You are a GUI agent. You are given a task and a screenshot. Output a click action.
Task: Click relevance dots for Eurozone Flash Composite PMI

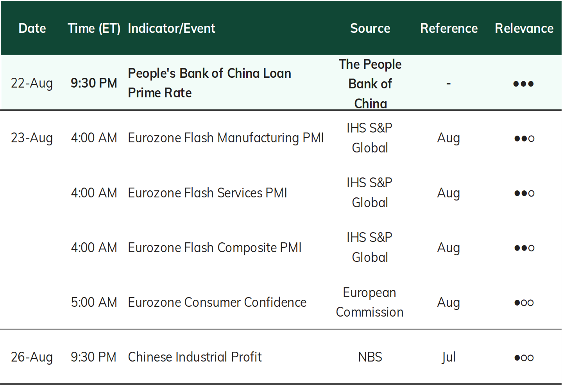tap(524, 248)
